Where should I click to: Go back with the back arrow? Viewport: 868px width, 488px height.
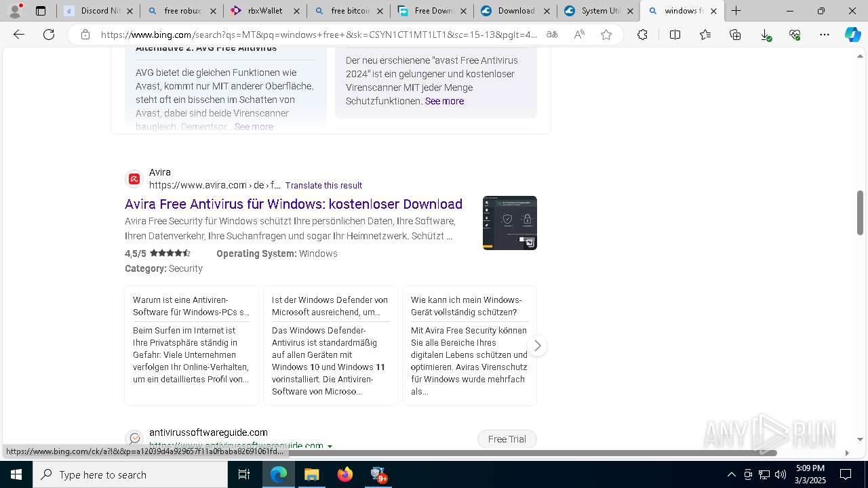pos(19,35)
